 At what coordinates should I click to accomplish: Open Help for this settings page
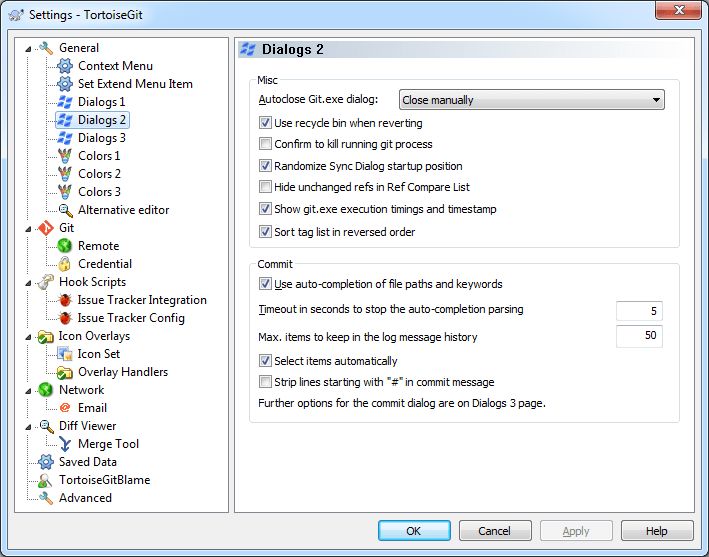pyautogui.click(x=657, y=531)
